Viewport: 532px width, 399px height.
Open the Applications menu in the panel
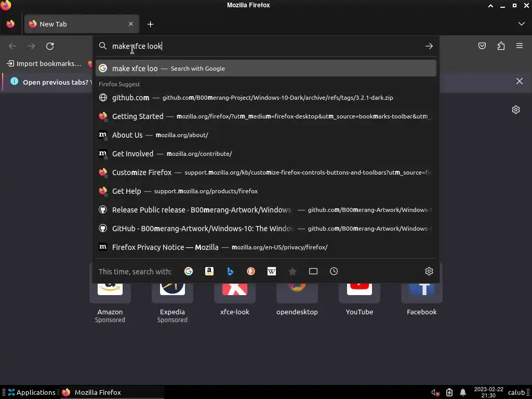click(x=32, y=393)
